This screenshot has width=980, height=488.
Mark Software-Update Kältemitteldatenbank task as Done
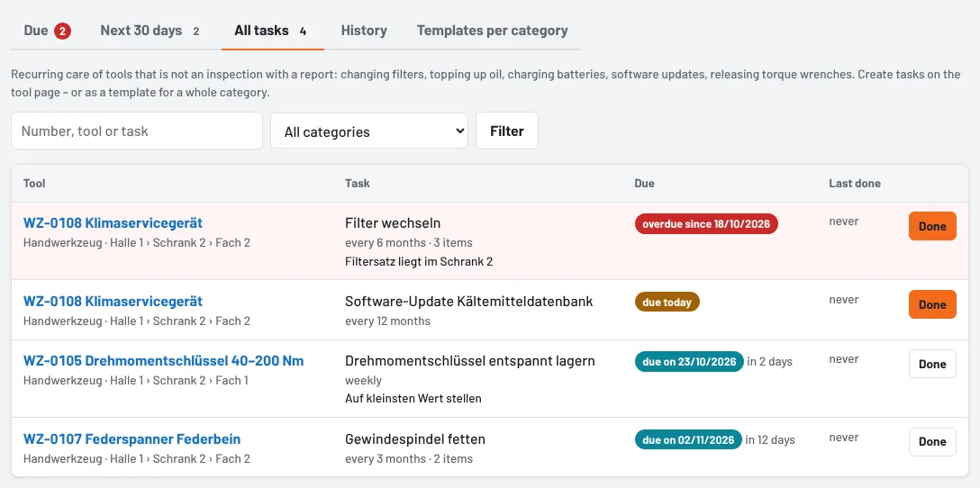click(932, 304)
